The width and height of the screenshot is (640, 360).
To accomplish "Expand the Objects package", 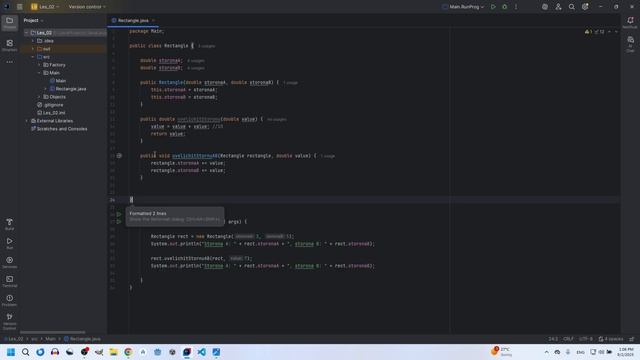I will [x=39, y=97].
